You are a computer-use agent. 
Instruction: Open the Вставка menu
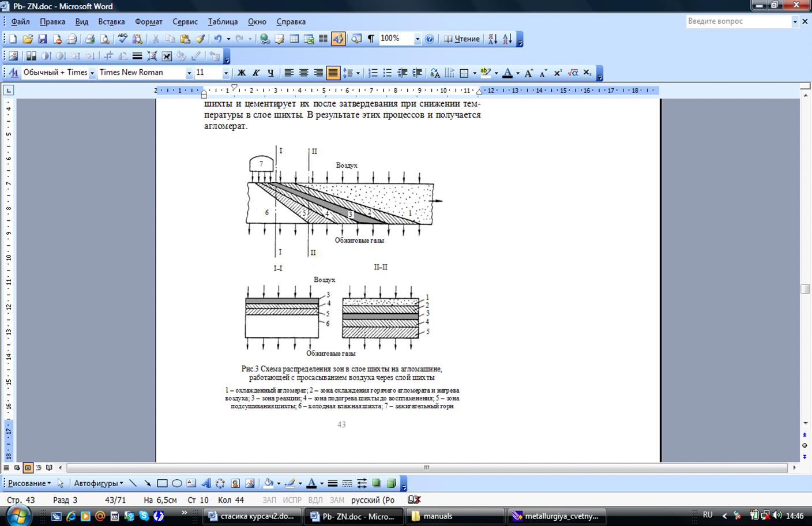point(111,21)
